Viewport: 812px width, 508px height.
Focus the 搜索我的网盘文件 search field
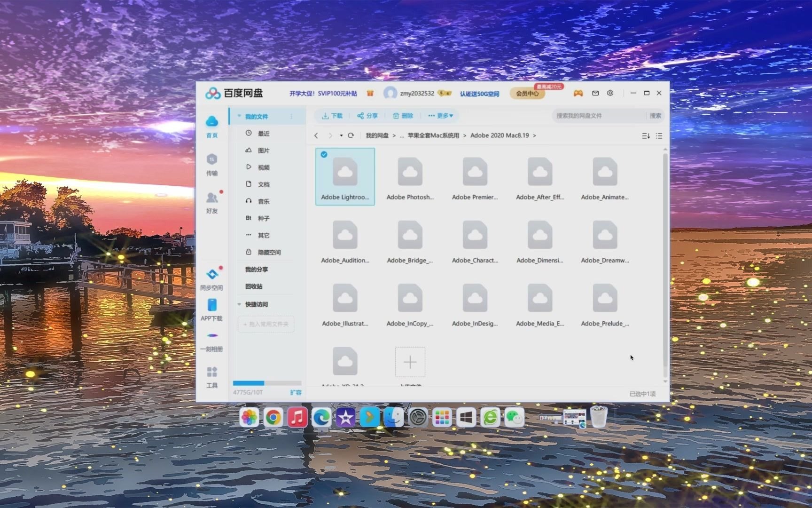599,116
